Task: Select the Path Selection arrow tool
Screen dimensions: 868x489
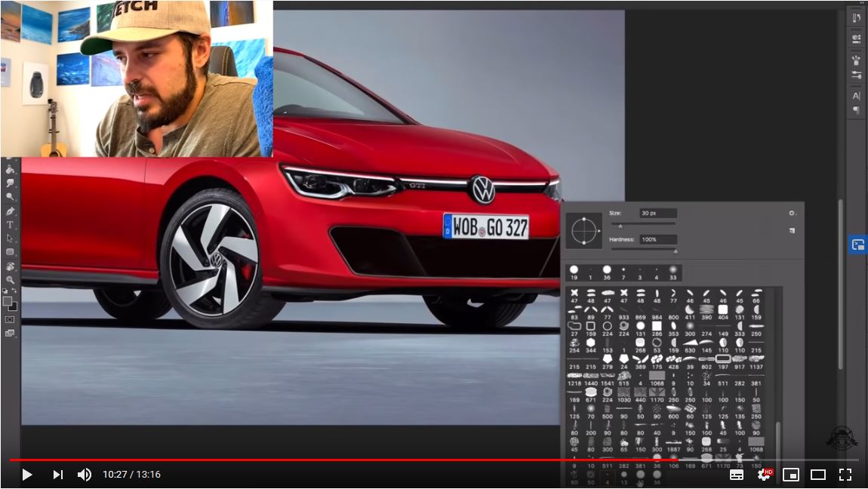Action: [11, 238]
